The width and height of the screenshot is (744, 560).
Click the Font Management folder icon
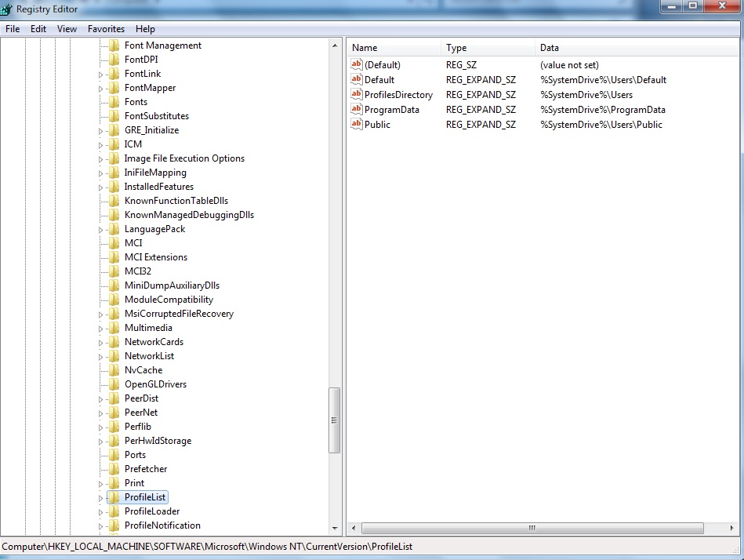(114, 45)
